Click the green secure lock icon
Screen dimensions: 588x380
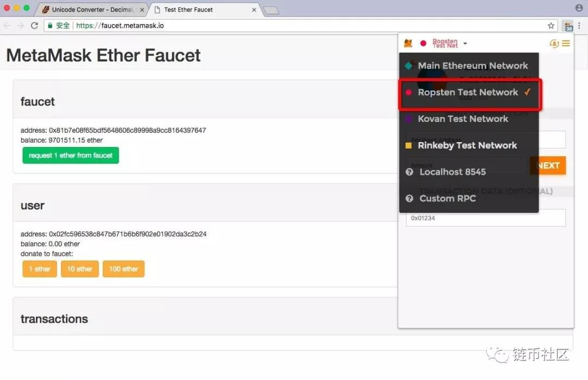tap(50, 26)
